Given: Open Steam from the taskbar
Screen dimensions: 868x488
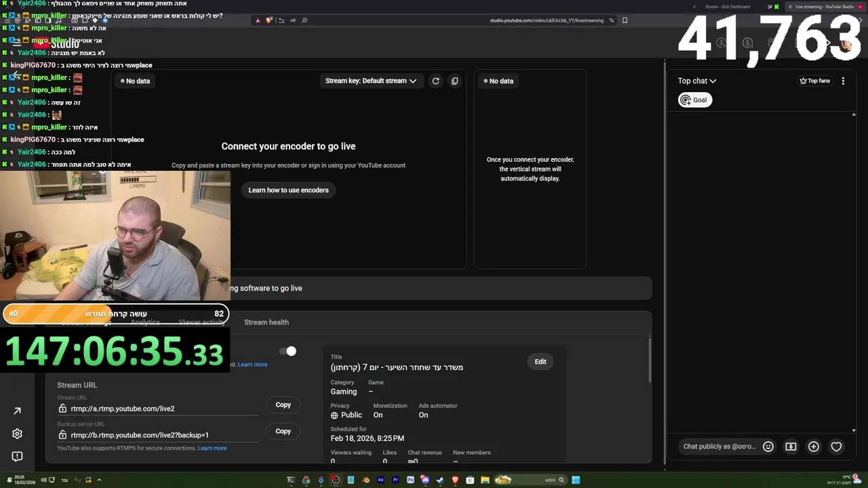Looking at the screenshot, I should click(x=440, y=480).
